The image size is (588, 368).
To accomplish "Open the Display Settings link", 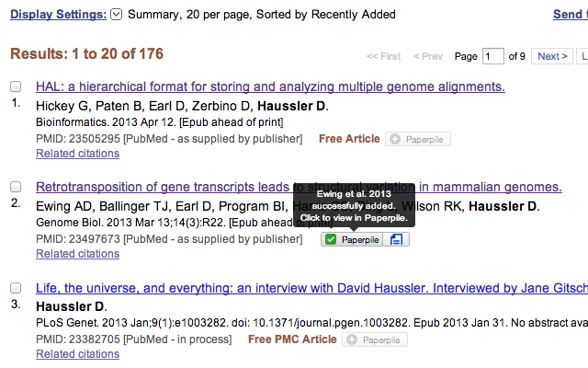I will coord(55,15).
